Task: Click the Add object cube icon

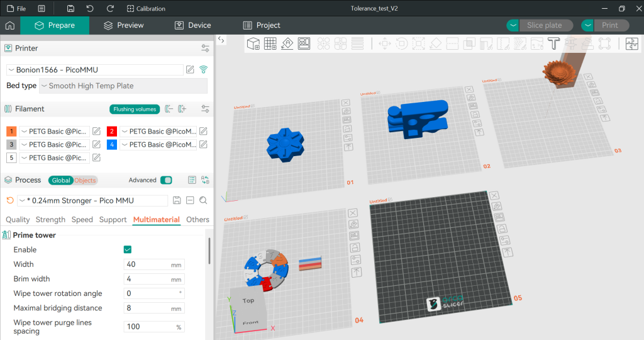Action: (253, 43)
